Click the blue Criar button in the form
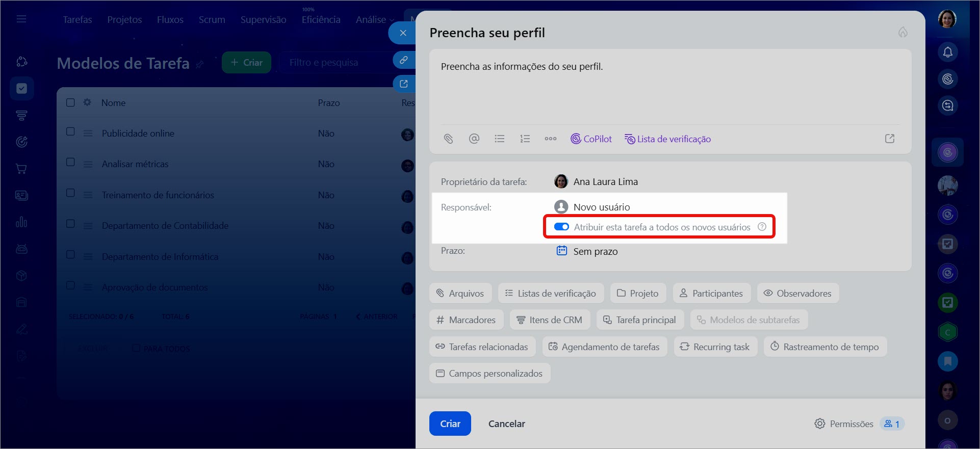 [450, 424]
